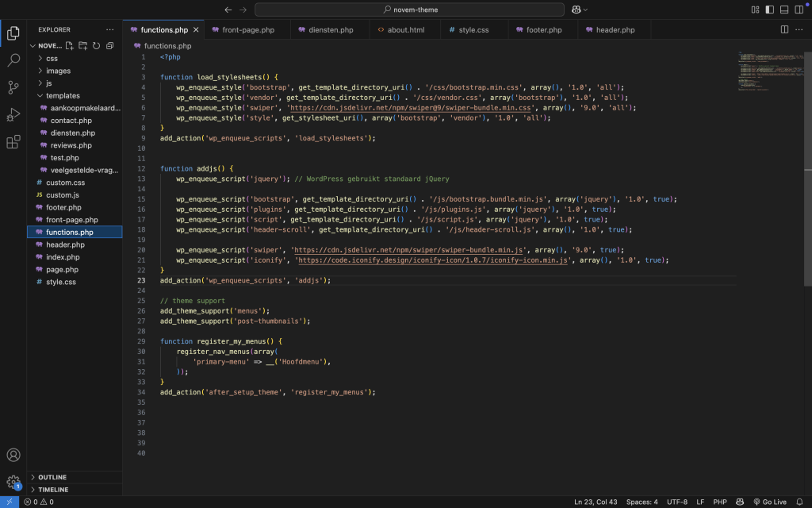Open errors and warnings indicator
This screenshot has height=508, width=812.
[39, 502]
